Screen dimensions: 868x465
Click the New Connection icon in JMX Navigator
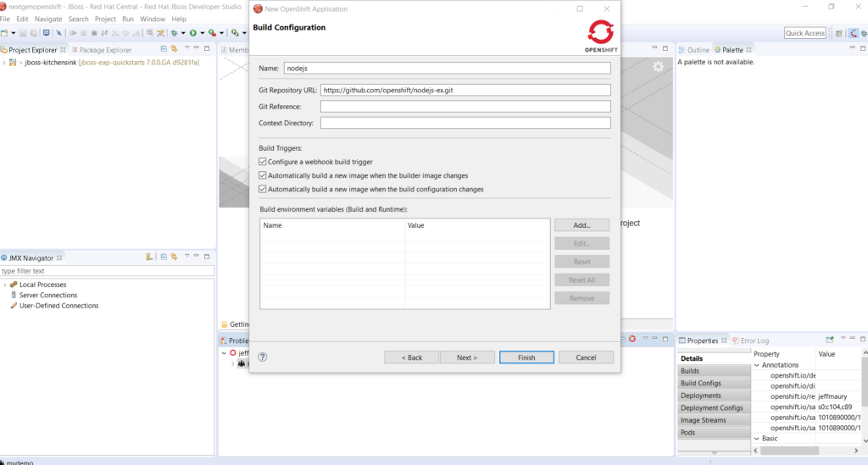[149, 257]
